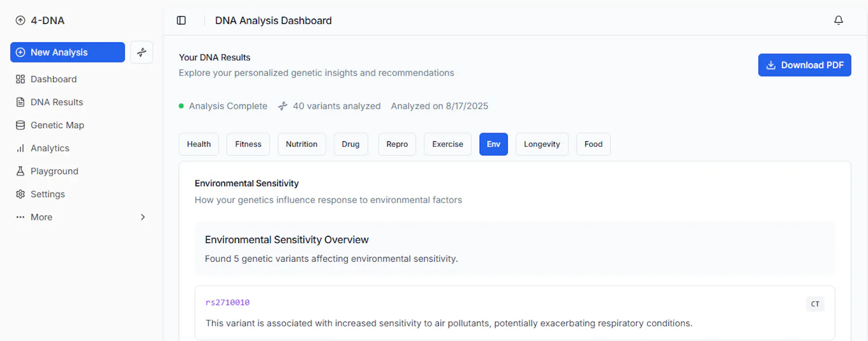
Task: Open the notifications bell
Action: [x=838, y=21]
